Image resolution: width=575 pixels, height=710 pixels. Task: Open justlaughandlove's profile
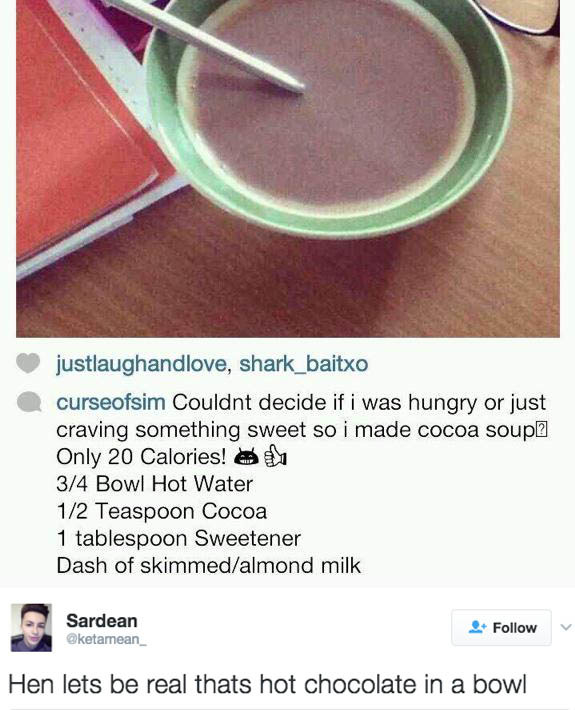pyautogui.click(x=141, y=364)
